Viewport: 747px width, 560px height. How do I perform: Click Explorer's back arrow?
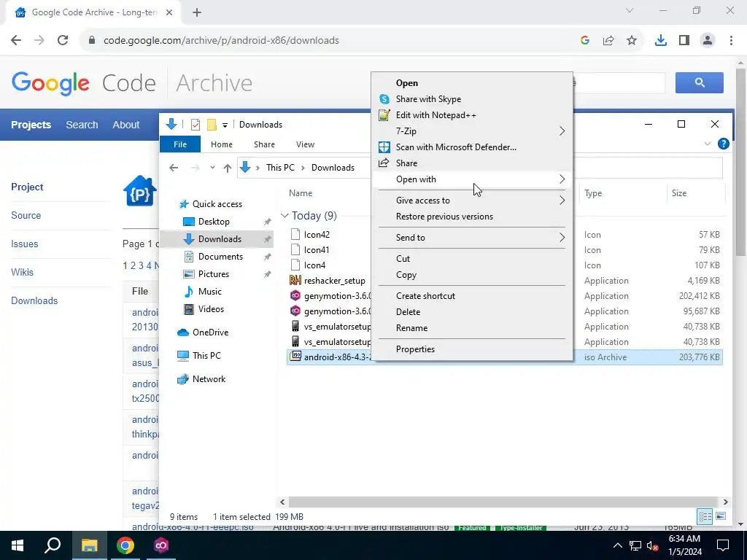[174, 168]
